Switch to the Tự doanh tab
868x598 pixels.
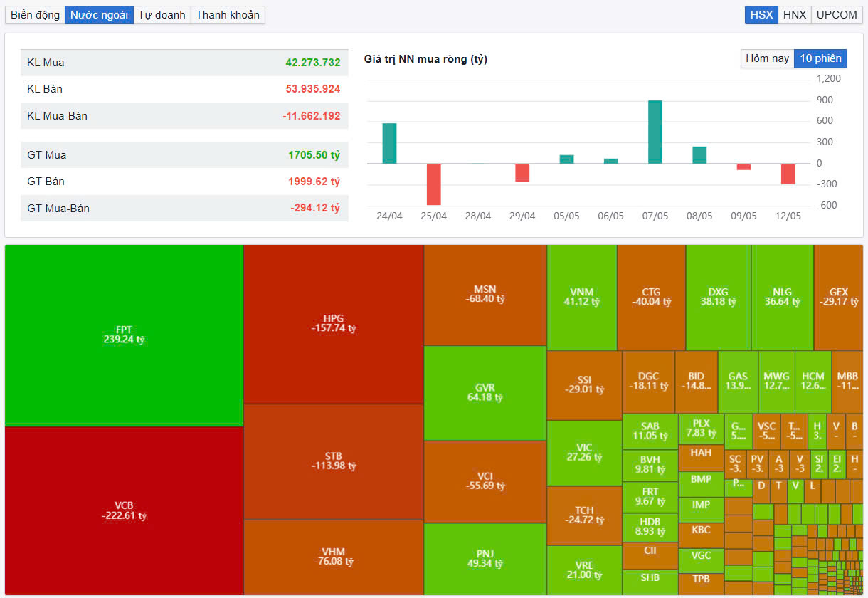162,14
